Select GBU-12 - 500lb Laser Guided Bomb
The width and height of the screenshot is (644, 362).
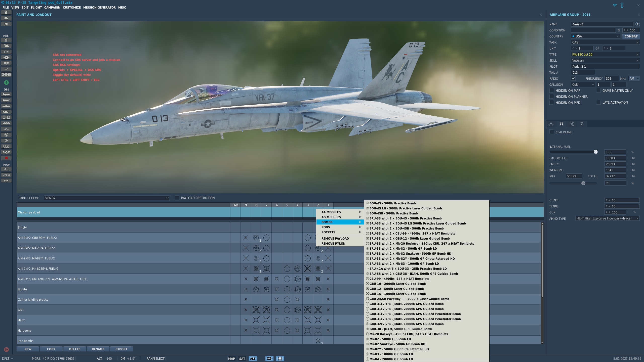427,289
